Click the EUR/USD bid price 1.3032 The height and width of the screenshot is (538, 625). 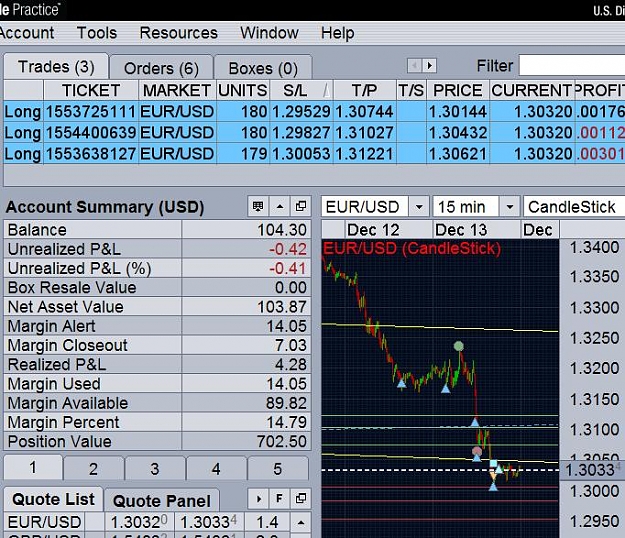(x=139, y=522)
